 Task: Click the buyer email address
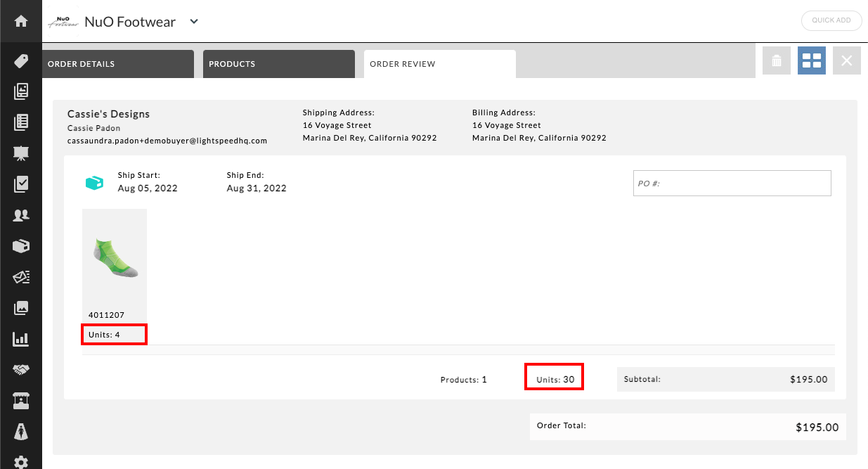[167, 141]
